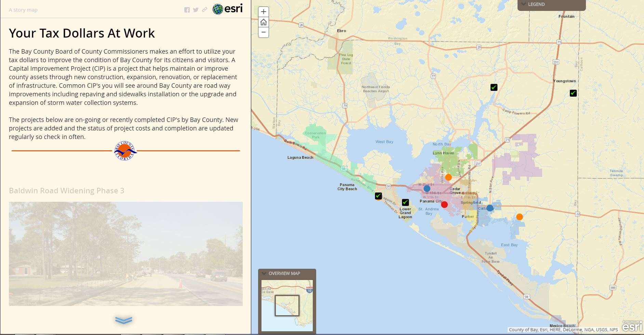Screen dimensions: 644x335
Task: Share story map on Facebook
Action: pyautogui.click(x=187, y=10)
